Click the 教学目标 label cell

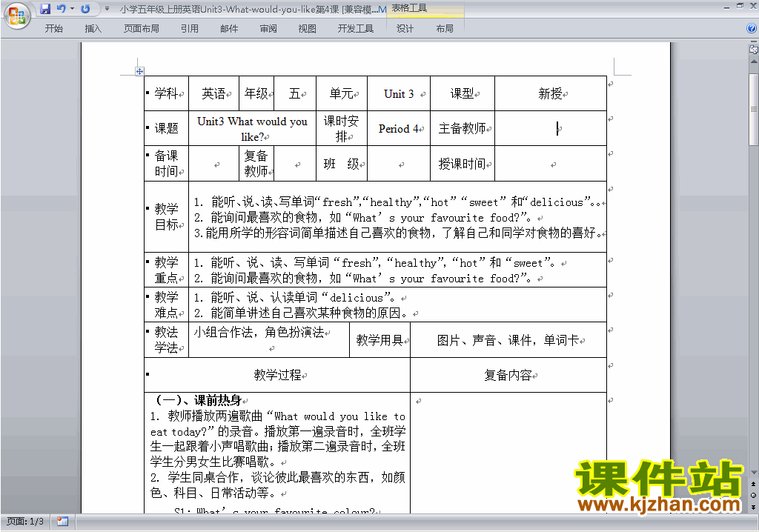167,217
